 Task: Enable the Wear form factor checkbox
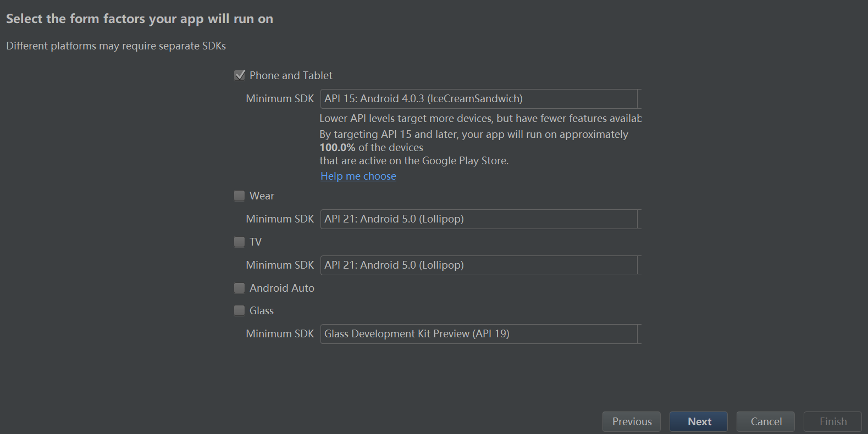point(240,196)
